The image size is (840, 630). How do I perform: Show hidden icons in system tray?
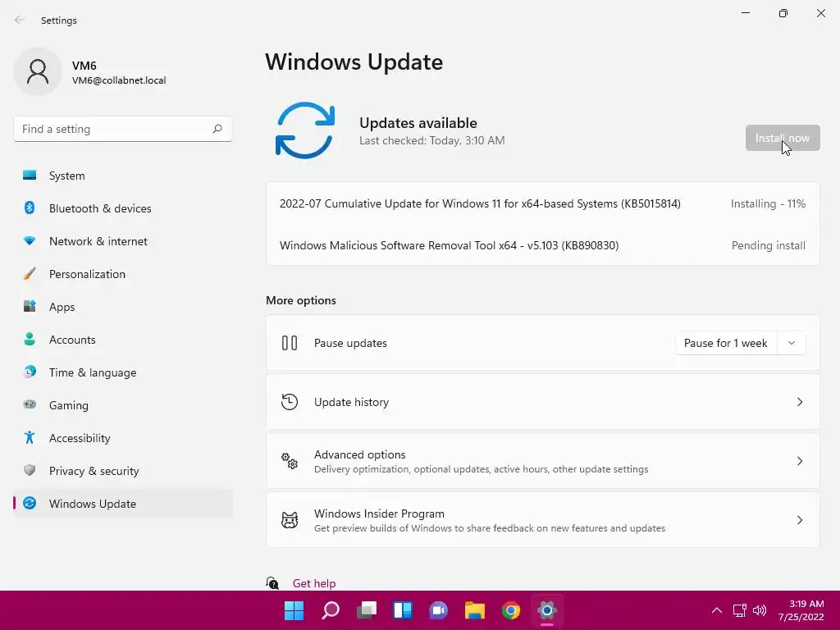[717, 610]
